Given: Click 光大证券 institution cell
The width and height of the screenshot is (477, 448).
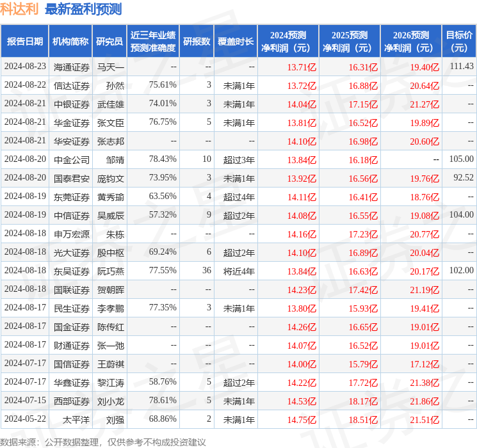Looking at the screenshot, I should pos(72,253).
